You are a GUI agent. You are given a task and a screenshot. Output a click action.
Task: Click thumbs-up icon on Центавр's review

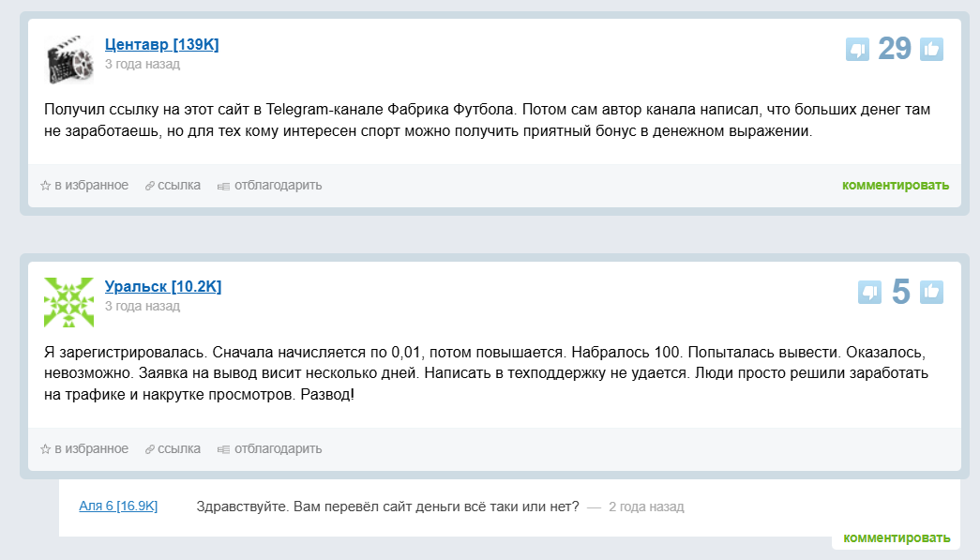tap(931, 49)
